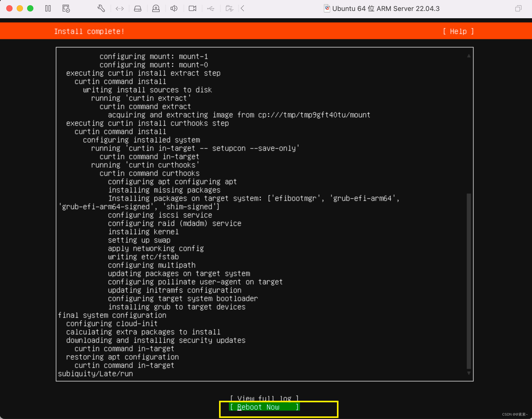The image size is (532, 419).
Task: Click 'configuring multipath' log line
Action: pyautogui.click(x=152, y=265)
